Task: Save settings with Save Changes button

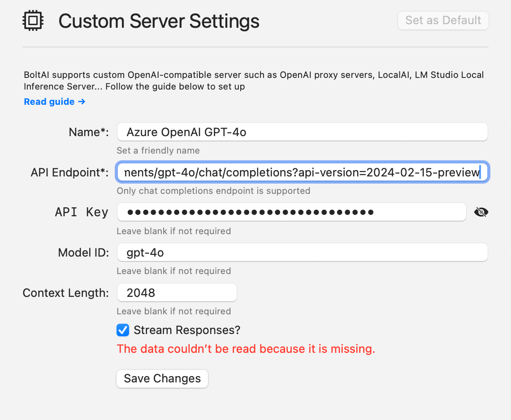Action: click(162, 379)
